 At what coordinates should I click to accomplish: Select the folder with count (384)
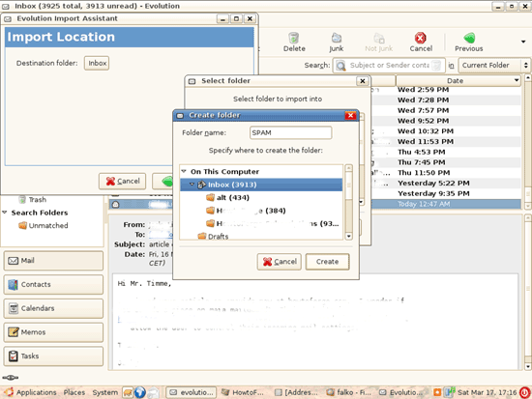pos(251,211)
